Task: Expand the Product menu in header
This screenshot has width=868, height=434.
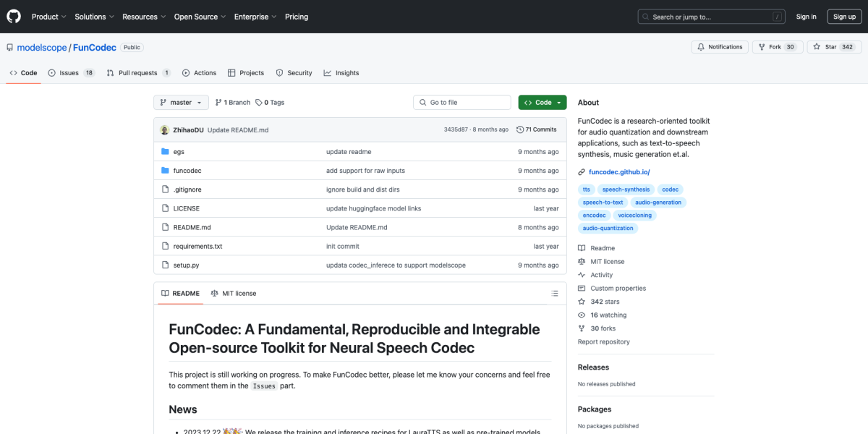Action: pyautogui.click(x=48, y=17)
